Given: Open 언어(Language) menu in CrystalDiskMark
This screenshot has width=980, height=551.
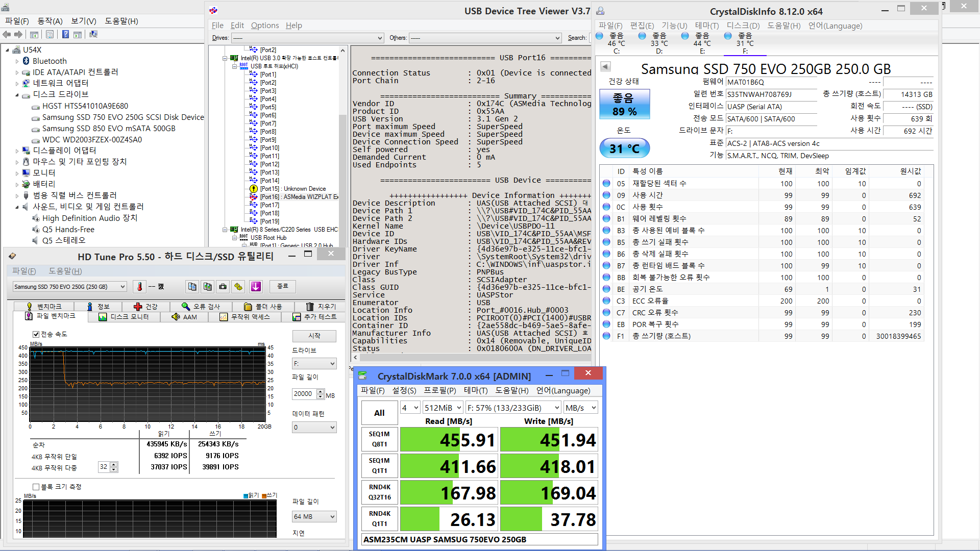Looking at the screenshot, I should point(563,390).
